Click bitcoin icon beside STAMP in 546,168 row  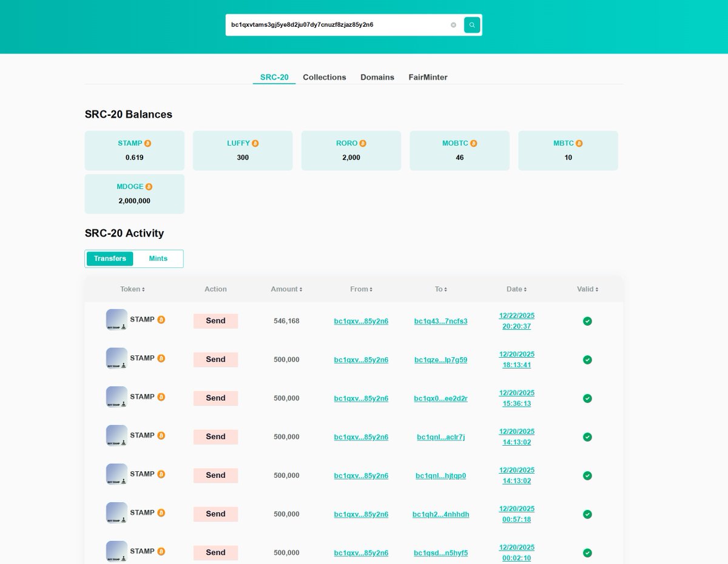tap(161, 319)
